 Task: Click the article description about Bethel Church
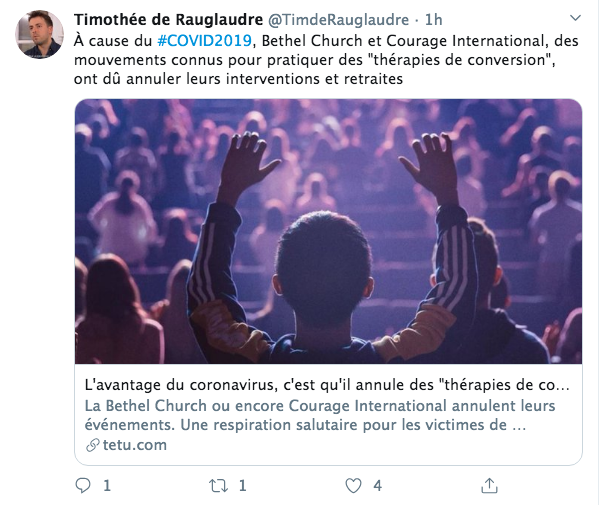point(320,415)
